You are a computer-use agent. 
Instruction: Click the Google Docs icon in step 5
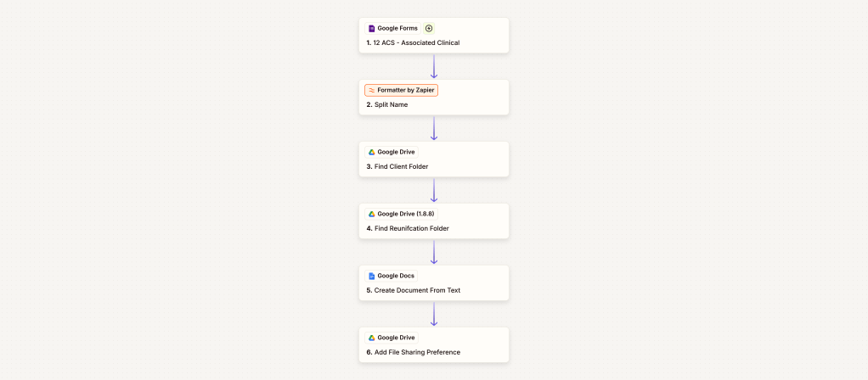pos(372,276)
